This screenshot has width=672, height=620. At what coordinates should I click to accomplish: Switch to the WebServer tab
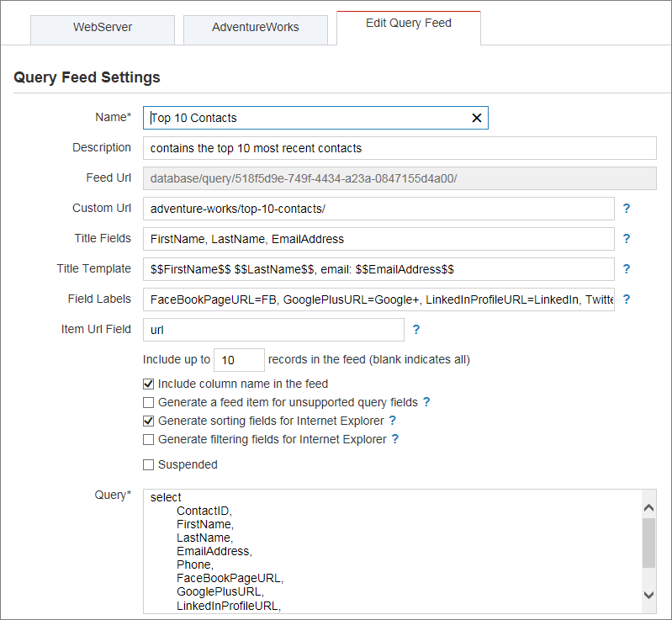coord(103,28)
